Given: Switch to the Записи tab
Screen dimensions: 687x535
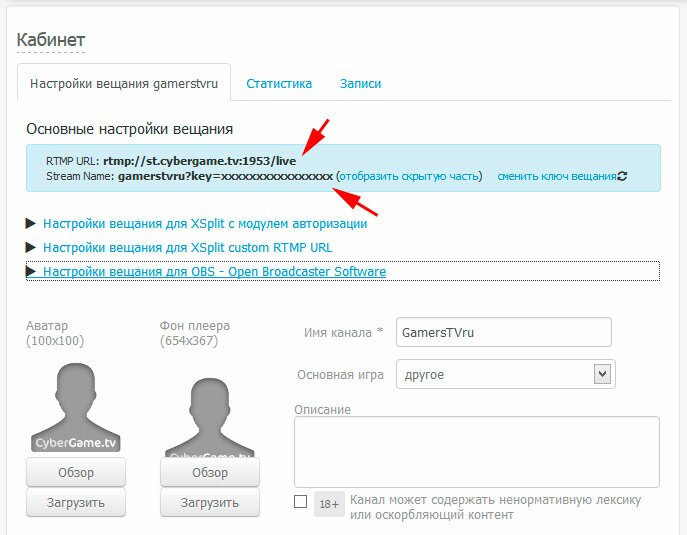Looking at the screenshot, I should [360, 84].
